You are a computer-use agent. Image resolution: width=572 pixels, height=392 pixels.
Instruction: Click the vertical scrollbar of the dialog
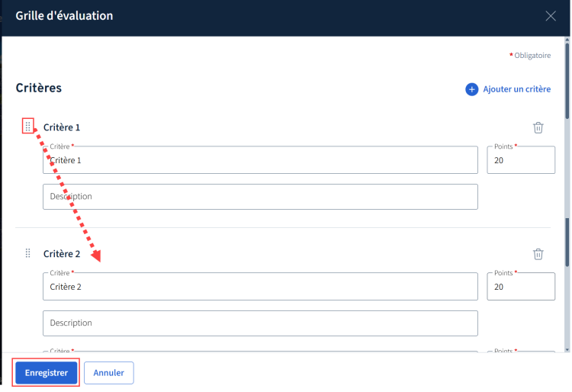click(x=567, y=194)
